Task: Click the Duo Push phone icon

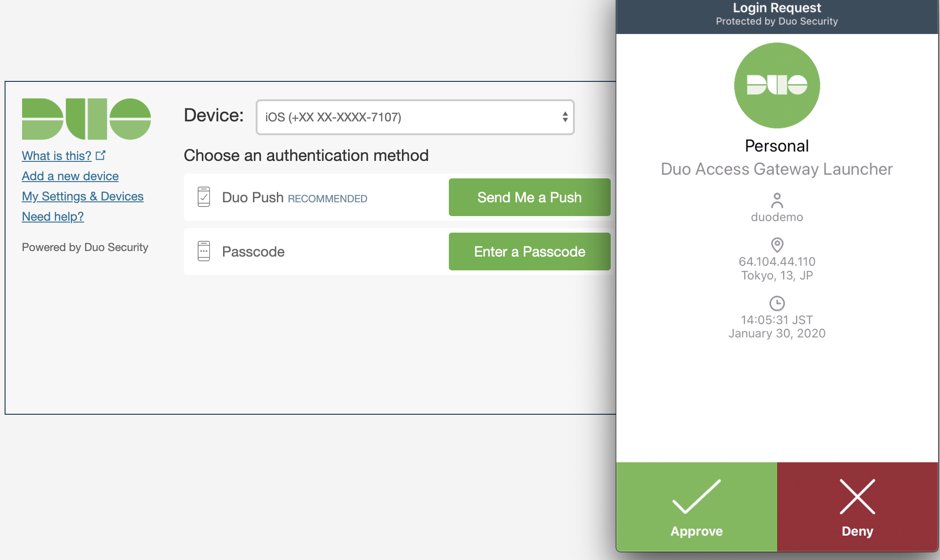Action: [x=204, y=197]
